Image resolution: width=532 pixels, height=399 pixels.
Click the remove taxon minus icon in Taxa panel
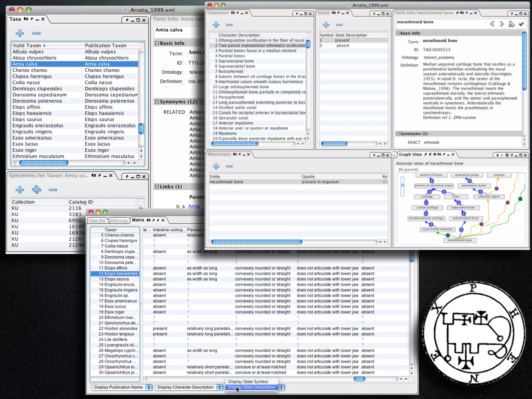(x=36, y=33)
